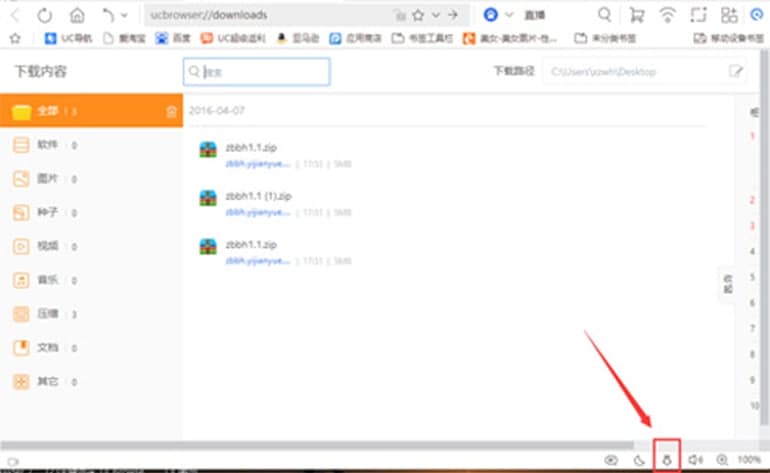Expand the 书签工具栏 bookmark folder
Viewport: 770px width, 473px height.
pos(422,38)
